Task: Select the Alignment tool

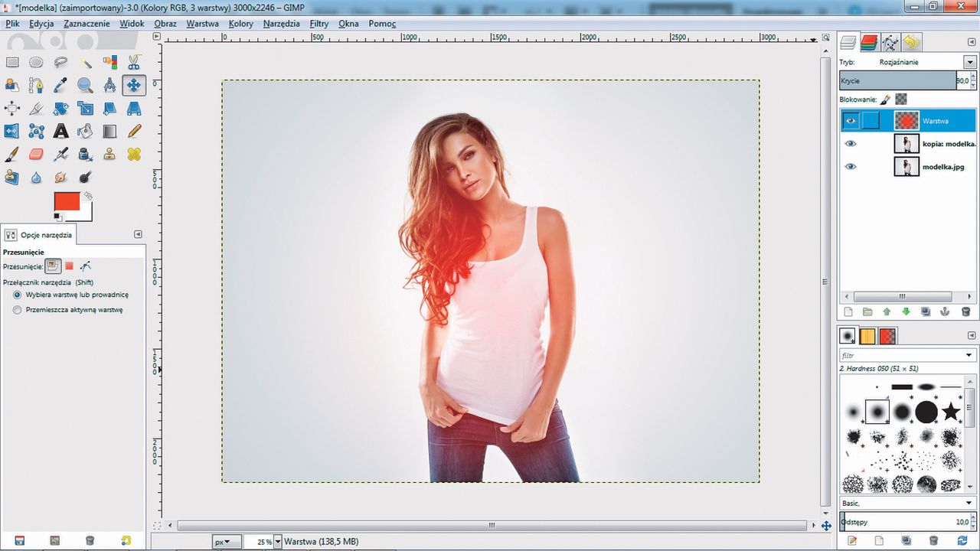Action: pos(11,109)
